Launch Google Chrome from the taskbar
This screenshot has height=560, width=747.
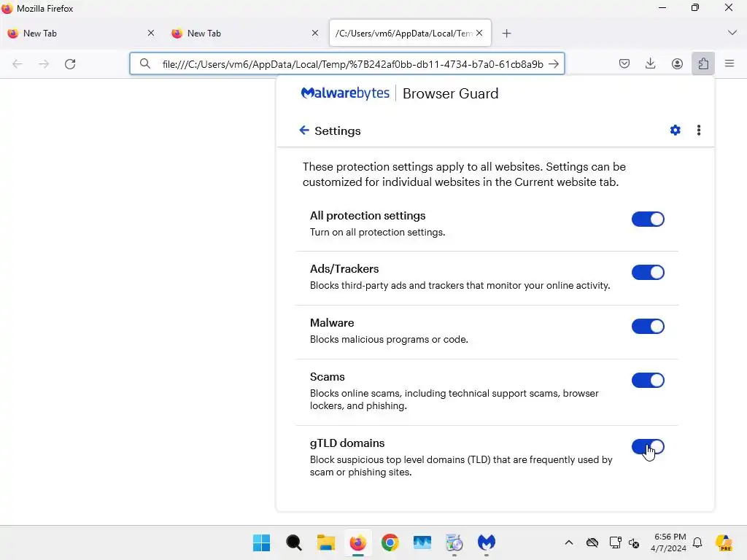(390, 542)
